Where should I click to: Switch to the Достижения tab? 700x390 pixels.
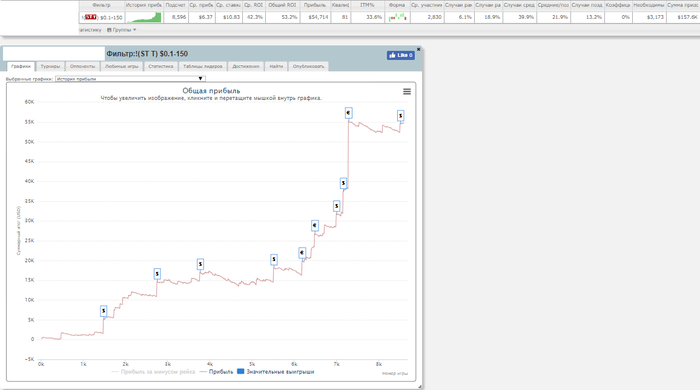click(x=246, y=66)
